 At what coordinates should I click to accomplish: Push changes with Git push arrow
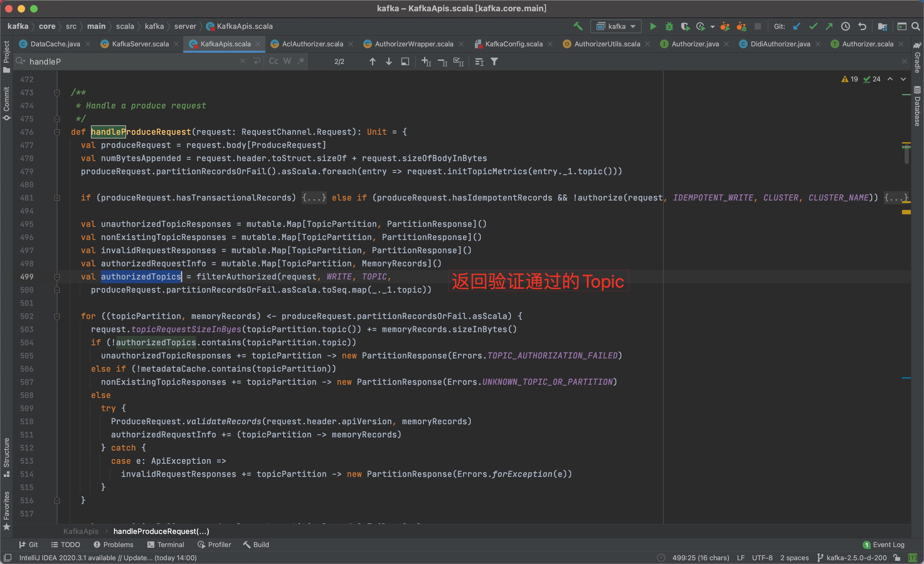click(x=829, y=26)
